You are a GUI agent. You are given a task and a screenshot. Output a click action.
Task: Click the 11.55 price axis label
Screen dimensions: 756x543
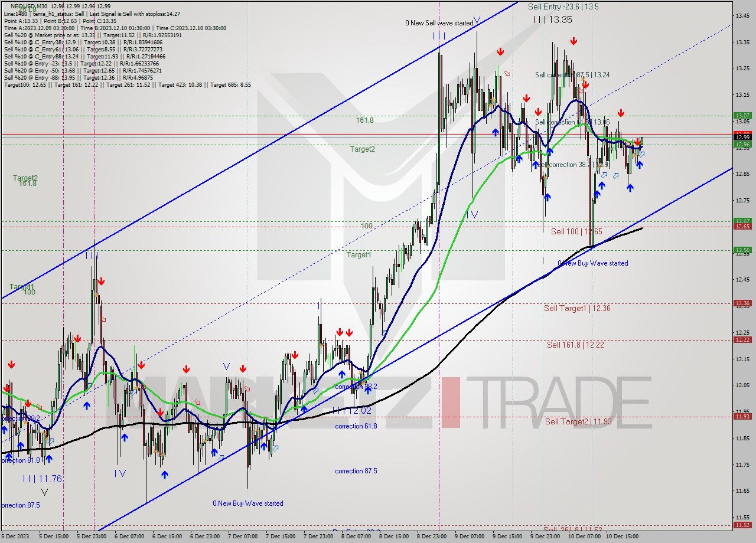742,517
